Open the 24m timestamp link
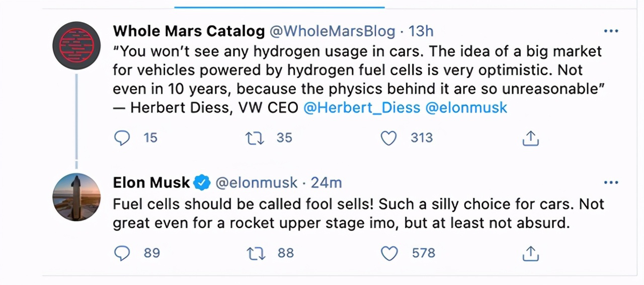Screen dimensions: 644x285 326,182
